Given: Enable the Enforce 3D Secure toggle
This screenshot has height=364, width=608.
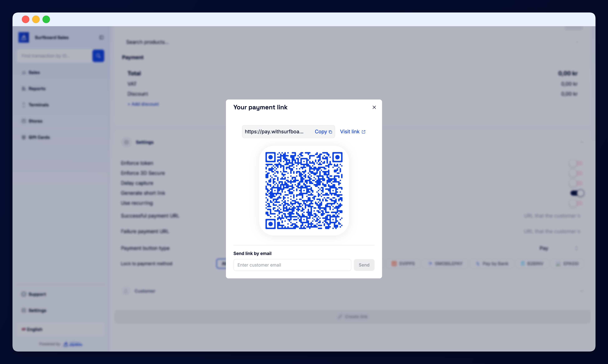Looking at the screenshot, I should point(577,173).
